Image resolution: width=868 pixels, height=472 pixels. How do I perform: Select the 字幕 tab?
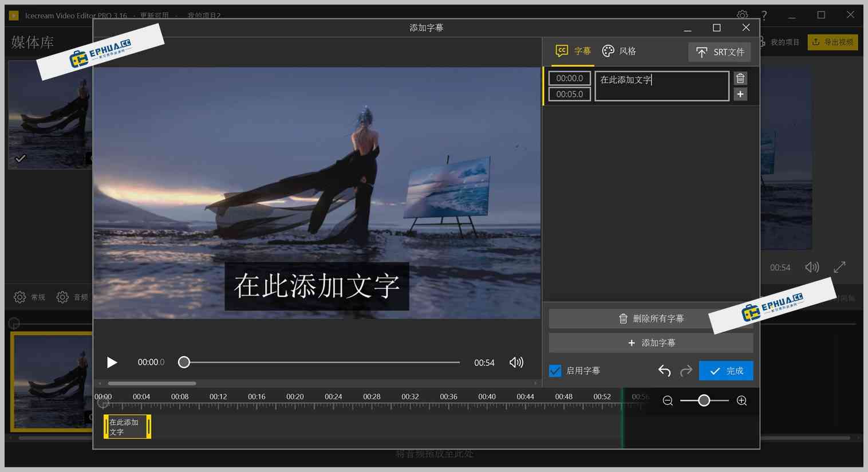573,50
